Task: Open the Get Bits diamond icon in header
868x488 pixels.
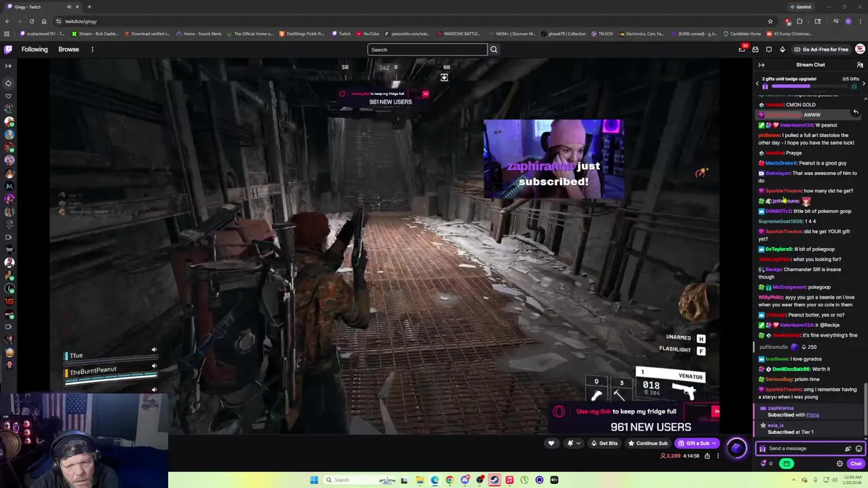Action: [x=782, y=49]
